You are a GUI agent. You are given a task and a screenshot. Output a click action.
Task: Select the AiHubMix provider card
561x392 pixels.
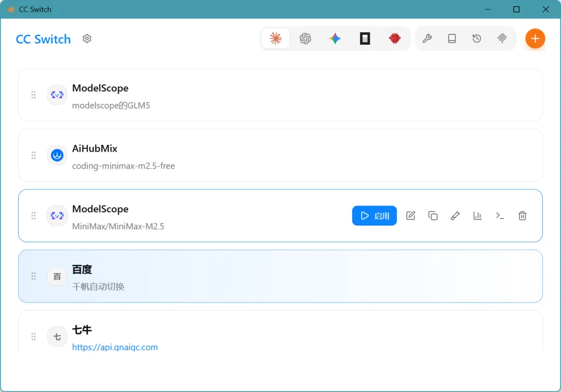(x=280, y=155)
